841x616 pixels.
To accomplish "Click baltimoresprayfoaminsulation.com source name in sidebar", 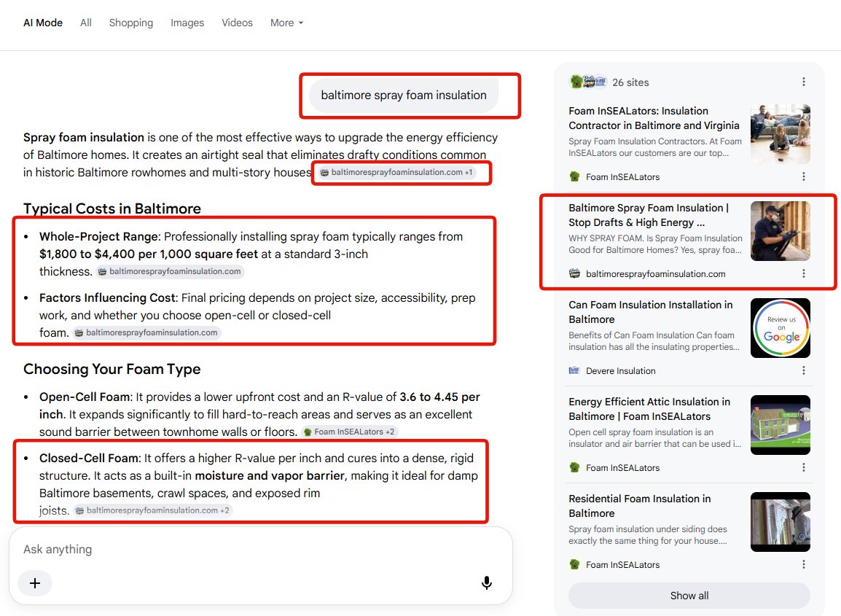I will coord(655,273).
